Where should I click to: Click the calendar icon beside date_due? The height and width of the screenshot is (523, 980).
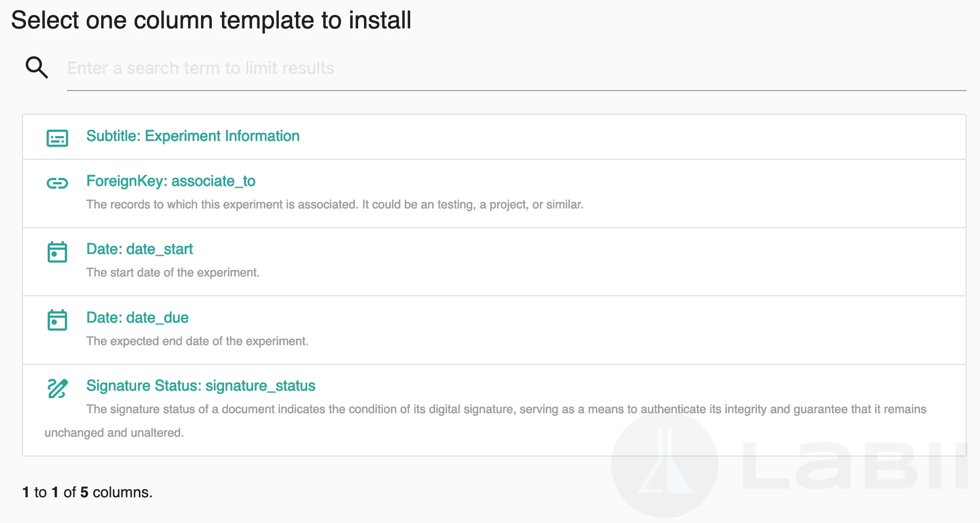tap(57, 320)
